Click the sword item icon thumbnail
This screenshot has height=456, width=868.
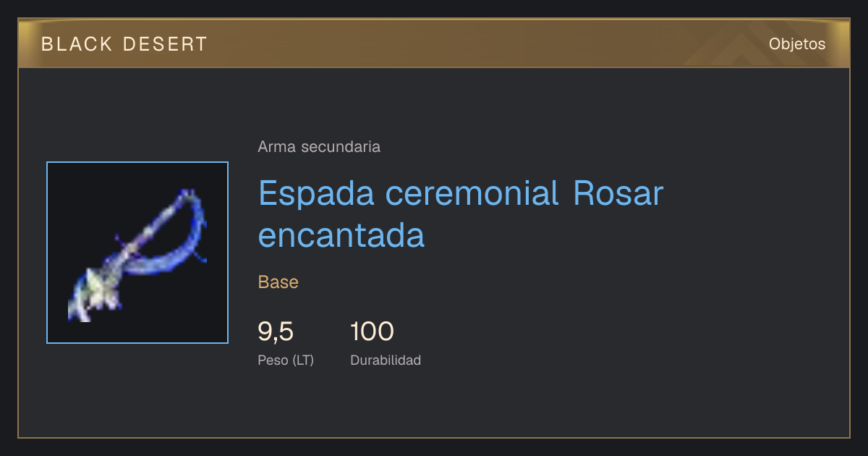[137, 253]
